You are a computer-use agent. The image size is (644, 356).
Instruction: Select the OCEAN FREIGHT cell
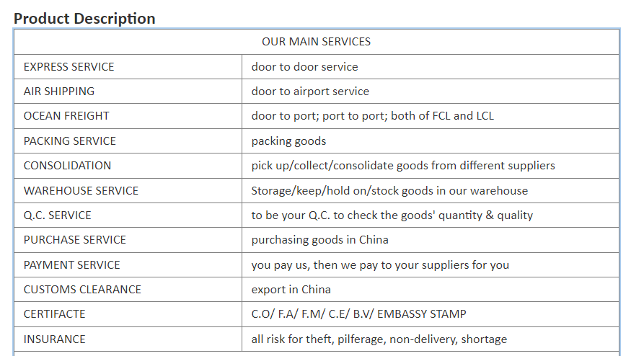tap(128, 116)
